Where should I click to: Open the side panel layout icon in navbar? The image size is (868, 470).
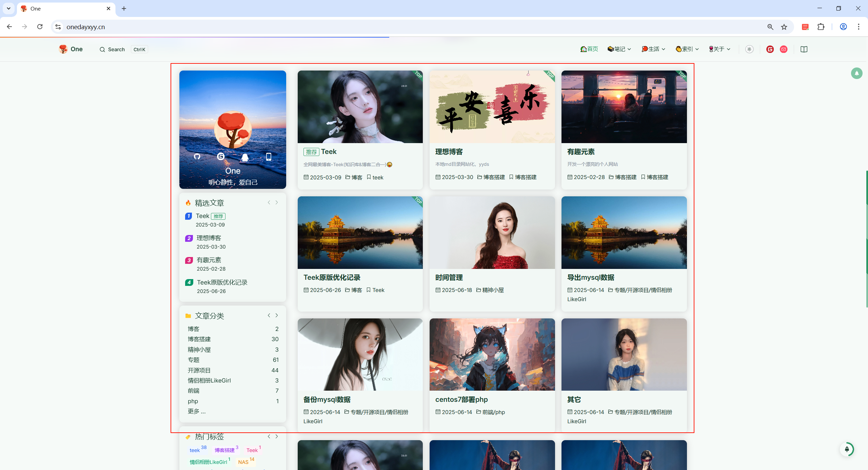(804, 49)
